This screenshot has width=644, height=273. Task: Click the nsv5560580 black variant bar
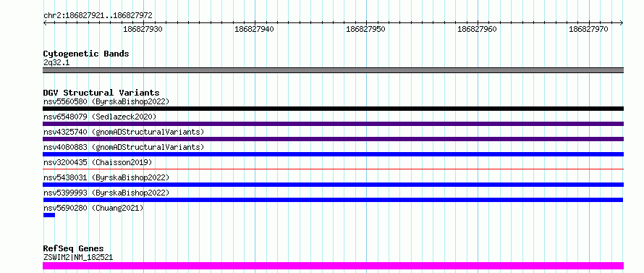click(x=333, y=109)
